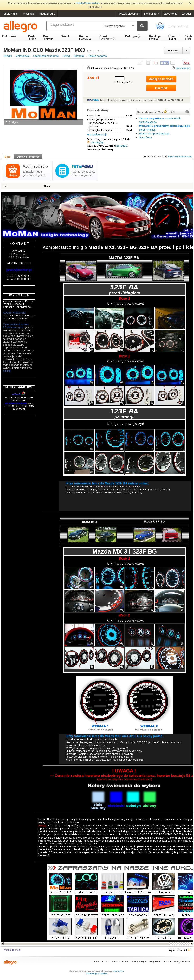
Task: Click the clock icon beside time remaining
Action: 88,68
